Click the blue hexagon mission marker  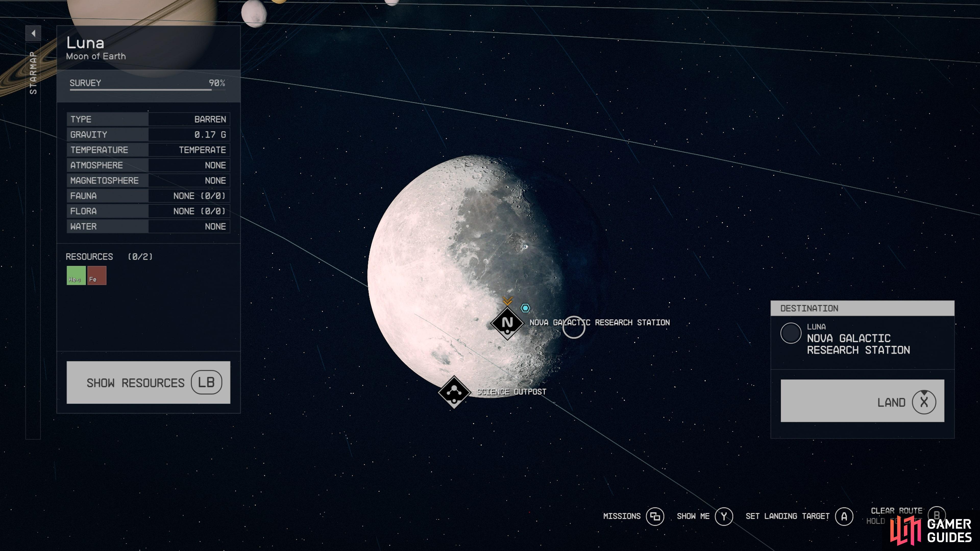525,308
